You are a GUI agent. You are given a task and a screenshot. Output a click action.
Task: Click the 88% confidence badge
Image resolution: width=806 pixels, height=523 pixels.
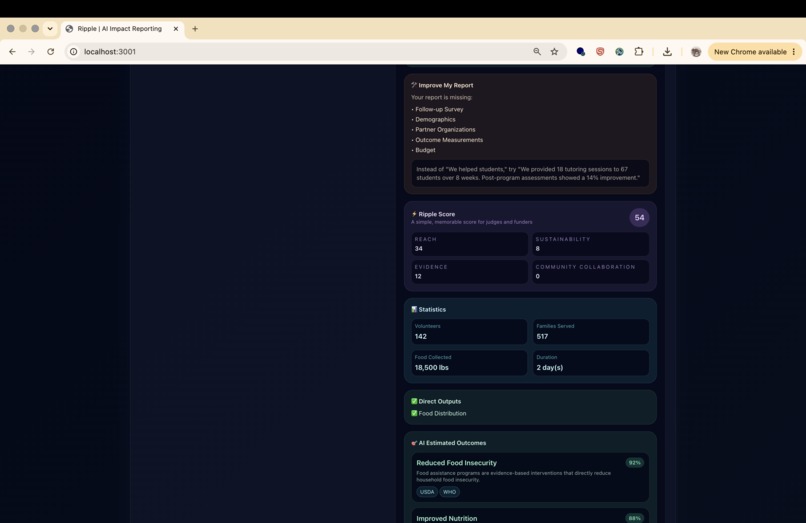(x=635, y=518)
